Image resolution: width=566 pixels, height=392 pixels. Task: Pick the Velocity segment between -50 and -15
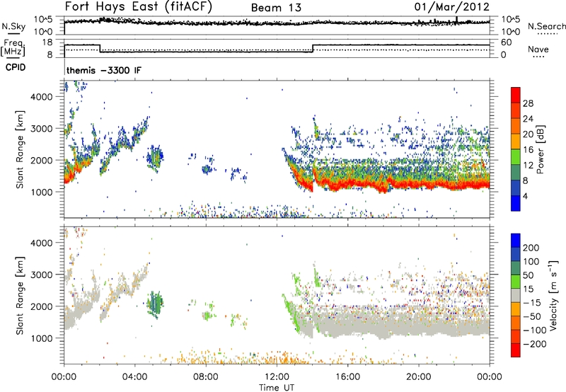pyautogui.click(x=516, y=309)
